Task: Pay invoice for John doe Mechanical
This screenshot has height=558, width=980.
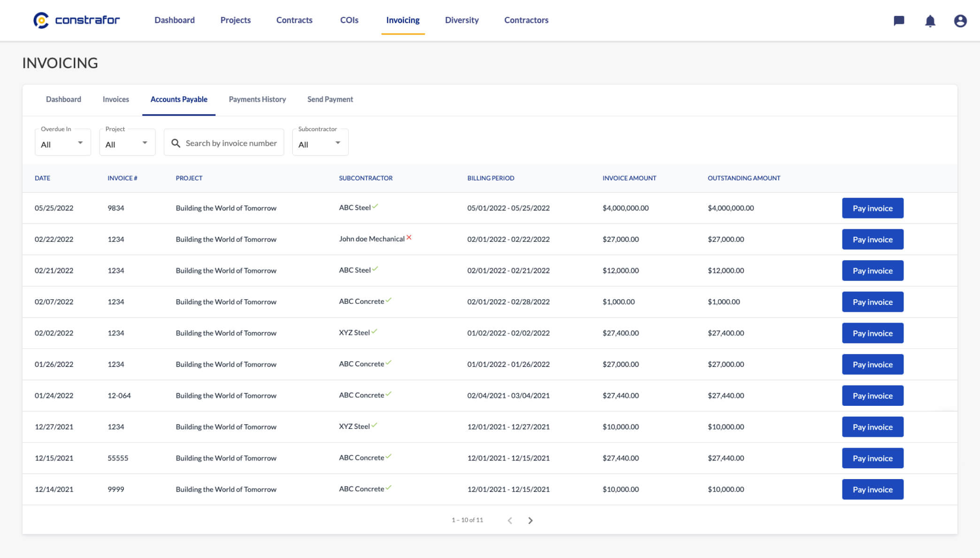Action: [x=873, y=240]
